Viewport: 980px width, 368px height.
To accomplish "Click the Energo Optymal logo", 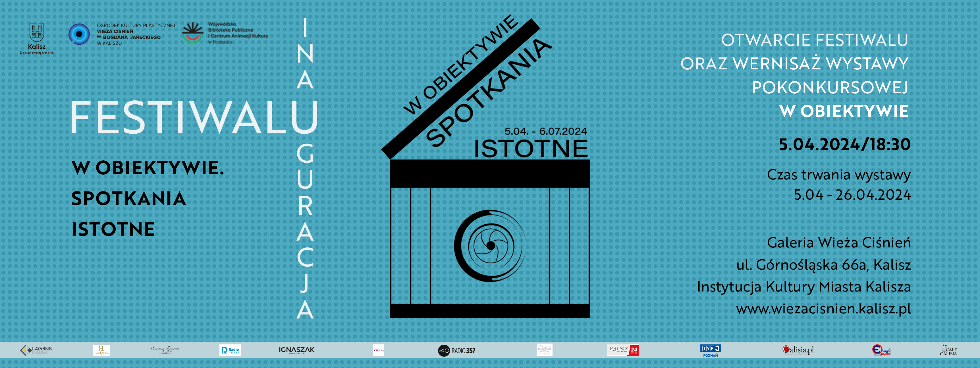I will click(881, 350).
